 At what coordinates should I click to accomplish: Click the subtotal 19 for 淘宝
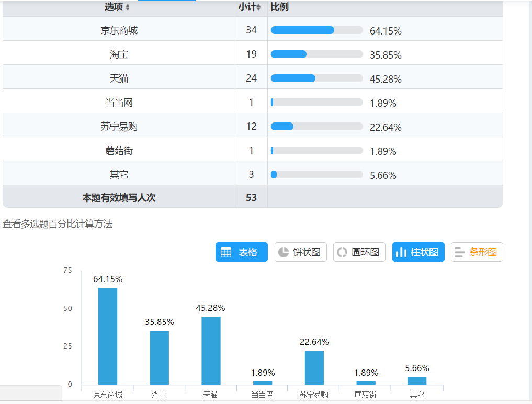(x=251, y=54)
